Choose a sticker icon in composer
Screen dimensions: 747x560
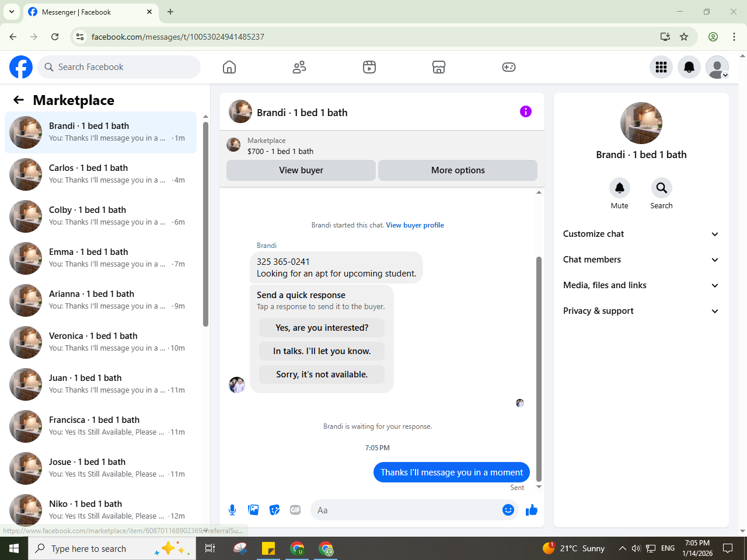coord(274,510)
